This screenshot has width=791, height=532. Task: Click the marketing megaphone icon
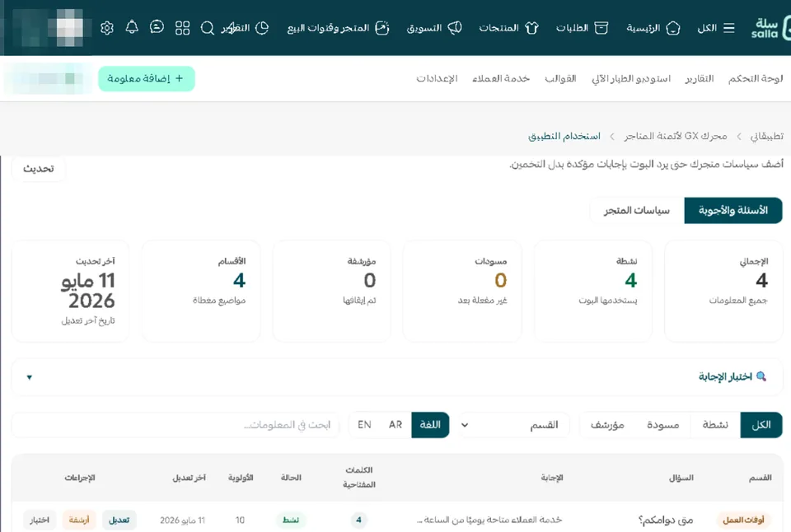(x=455, y=28)
